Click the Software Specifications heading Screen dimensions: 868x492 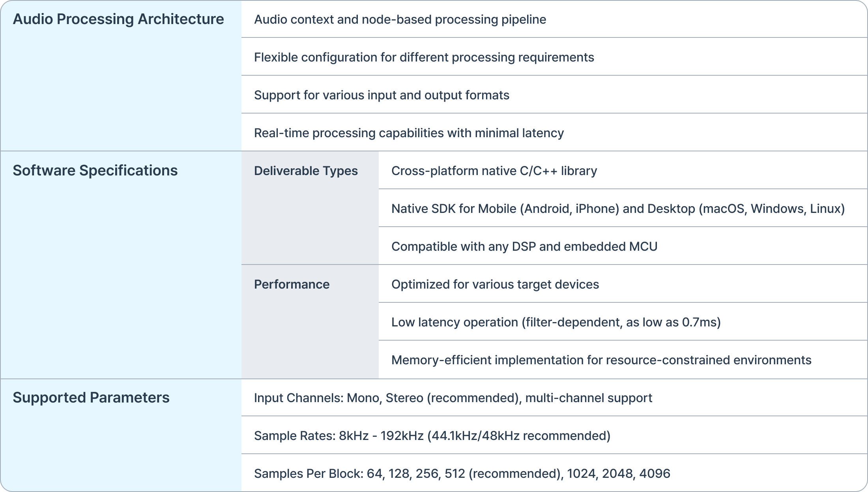(x=95, y=171)
